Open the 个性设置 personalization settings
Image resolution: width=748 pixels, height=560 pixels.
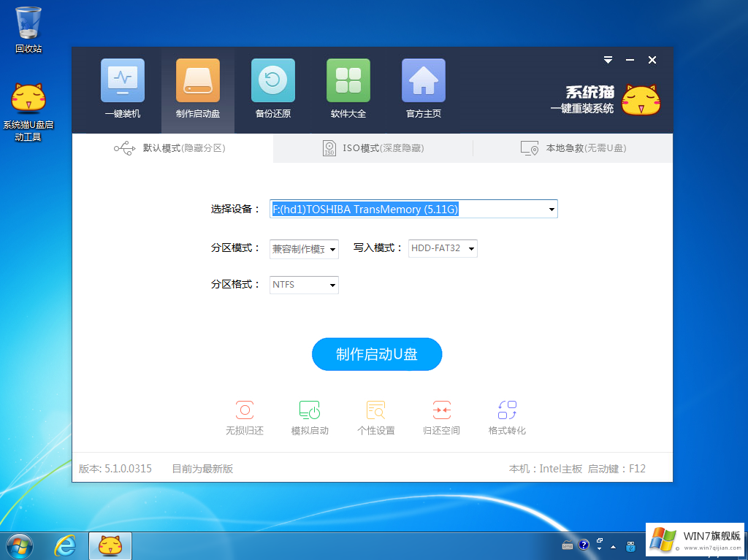[376, 418]
